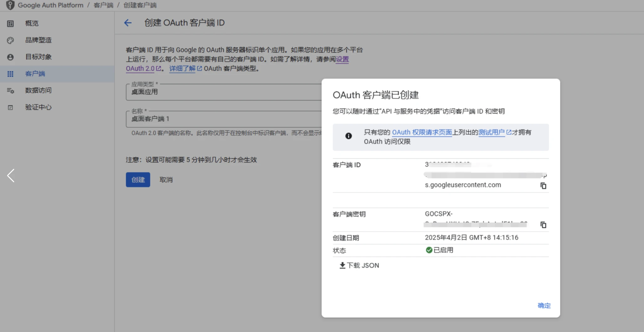Copy the 客户端 ID using the copy icon
The width and height of the screenshot is (644, 332).
click(x=543, y=186)
